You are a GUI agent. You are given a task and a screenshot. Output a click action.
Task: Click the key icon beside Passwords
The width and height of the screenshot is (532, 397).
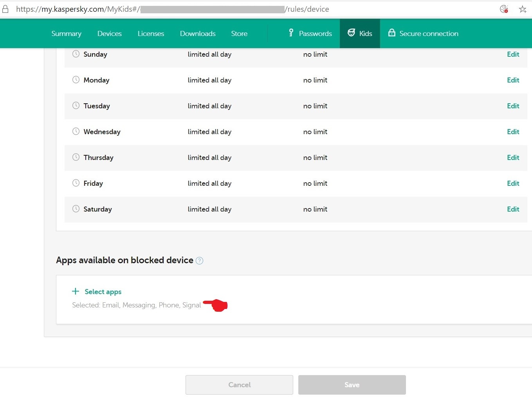click(x=291, y=33)
